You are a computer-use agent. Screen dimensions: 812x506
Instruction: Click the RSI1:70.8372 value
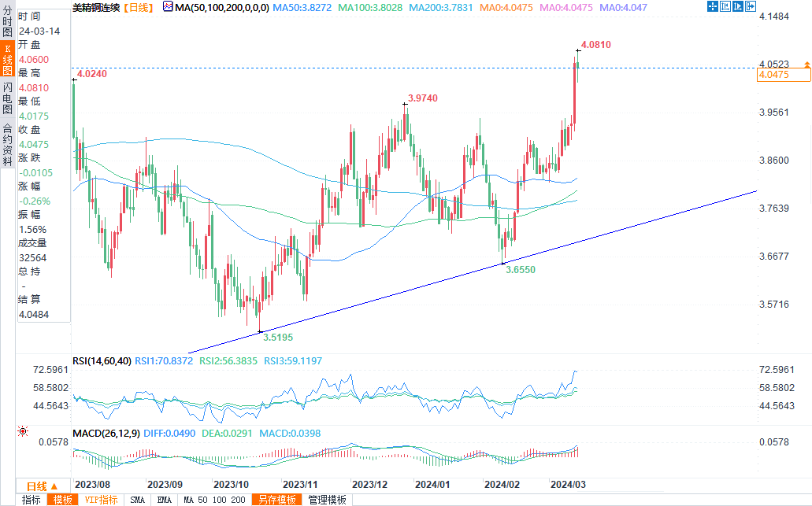(x=164, y=361)
